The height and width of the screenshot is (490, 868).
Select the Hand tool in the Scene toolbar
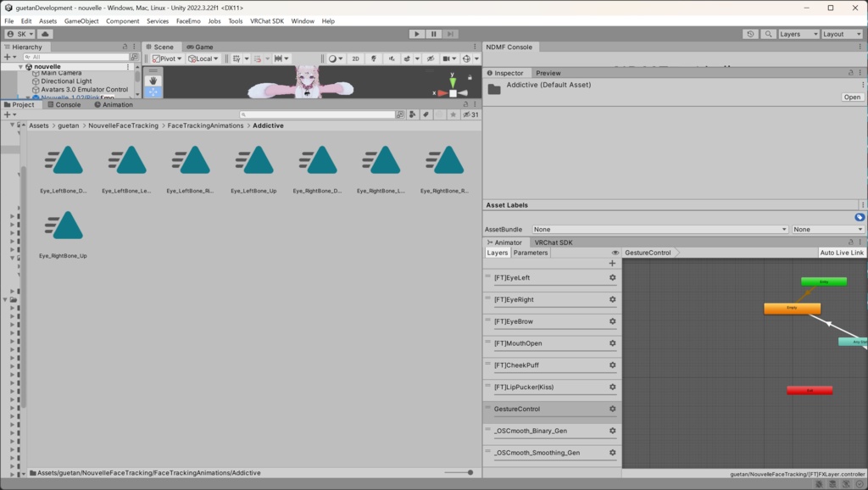click(153, 81)
